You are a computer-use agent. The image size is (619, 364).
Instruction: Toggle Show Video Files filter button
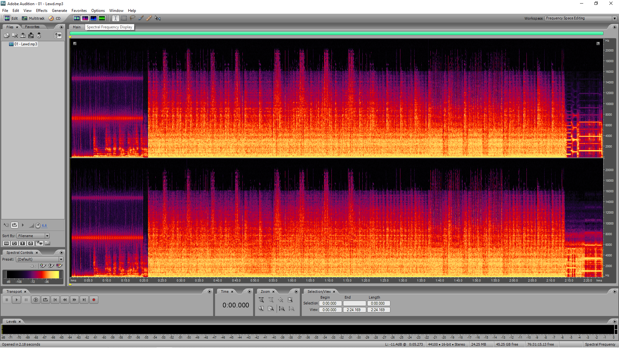[x=23, y=243]
